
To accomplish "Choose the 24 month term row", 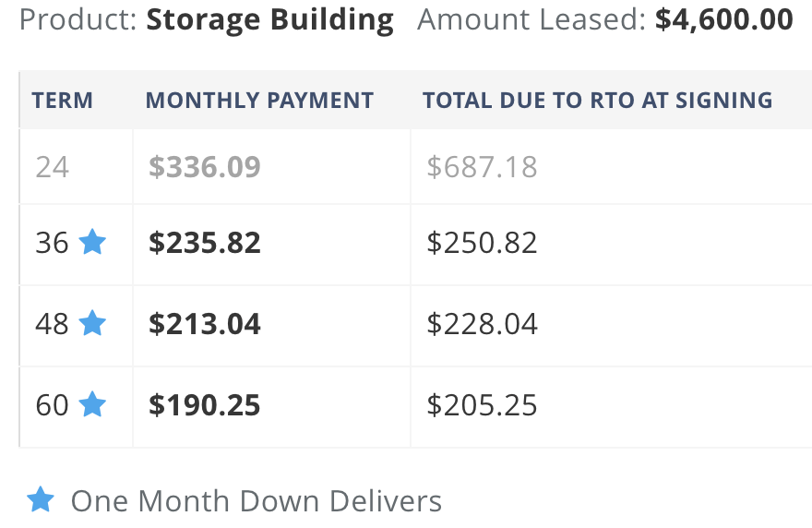I will [416, 167].
